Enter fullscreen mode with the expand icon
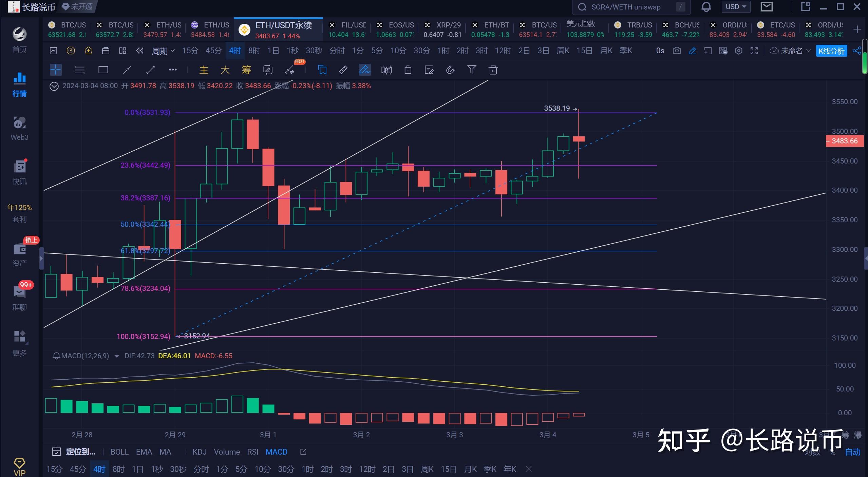The height and width of the screenshot is (477, 868). pos(754,51)
